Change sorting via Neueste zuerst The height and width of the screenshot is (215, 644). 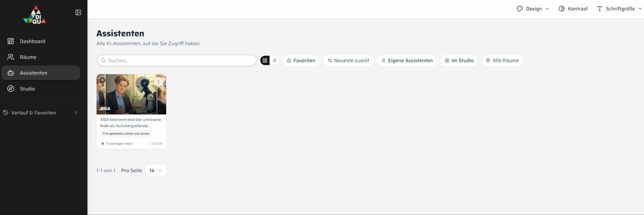[348, 60]
